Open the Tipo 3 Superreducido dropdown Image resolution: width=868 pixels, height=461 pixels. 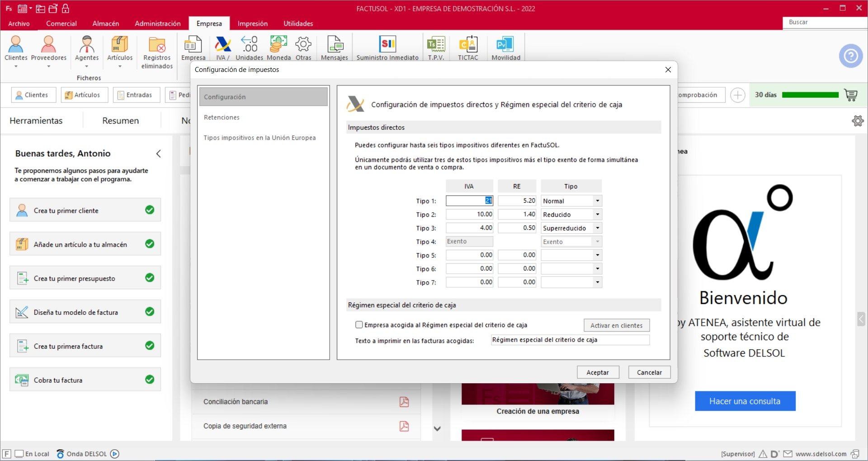[597, 228]
